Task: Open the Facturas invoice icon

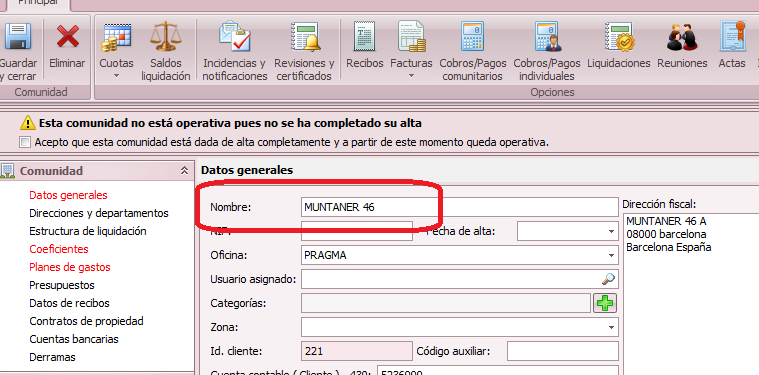Action: pos(411,36)
